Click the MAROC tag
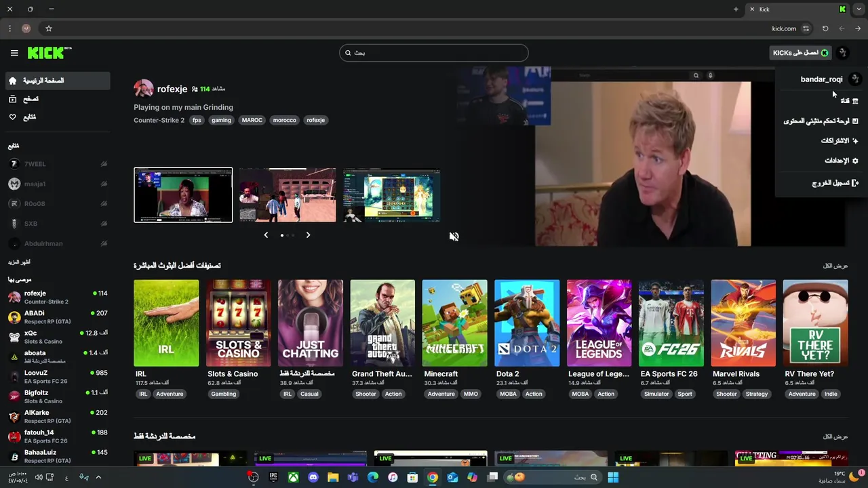 pos(252,120)
